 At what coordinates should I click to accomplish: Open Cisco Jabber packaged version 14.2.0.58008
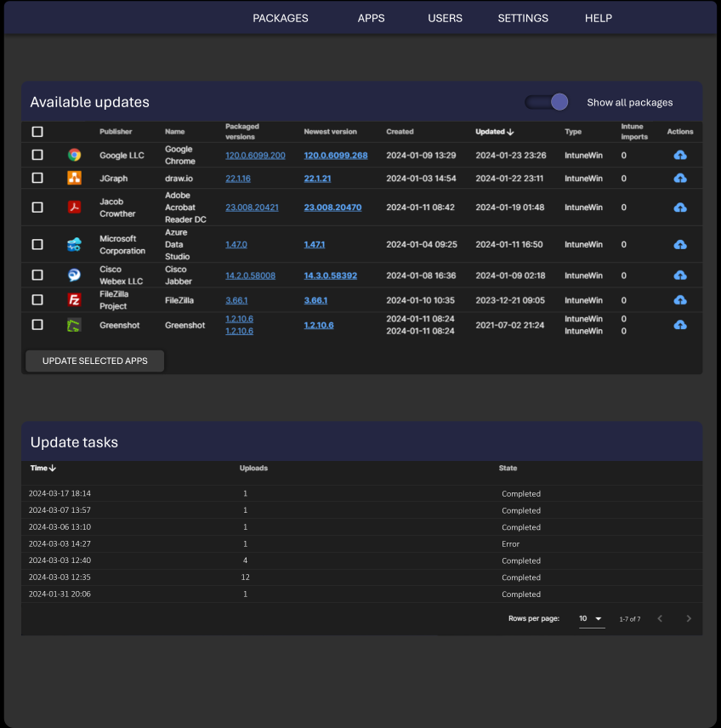[250, 276]
